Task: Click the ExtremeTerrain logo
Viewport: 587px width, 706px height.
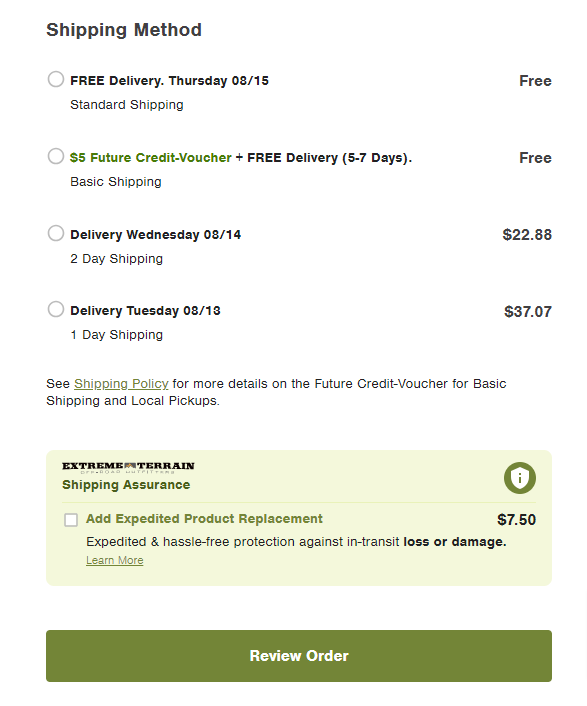Action: tap(128, 467)
